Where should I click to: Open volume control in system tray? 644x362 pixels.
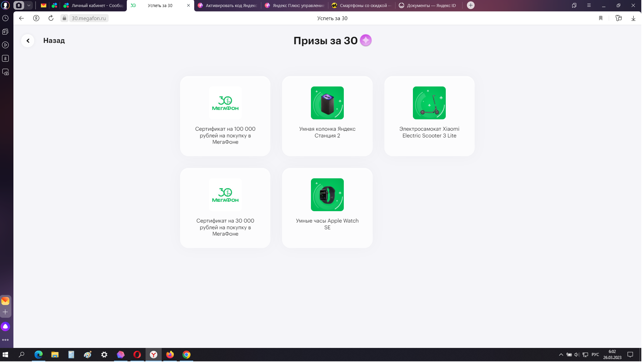click(577, 355)
